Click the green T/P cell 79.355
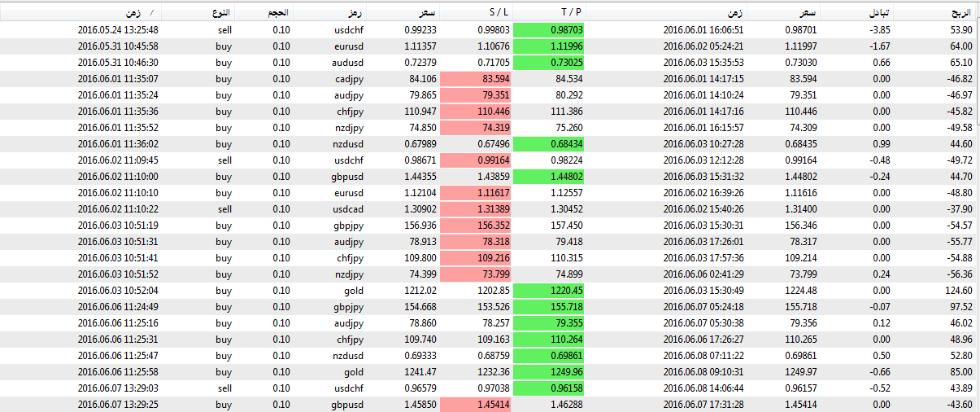This screenshot has width=980, height=412. (x=549, y=323)
